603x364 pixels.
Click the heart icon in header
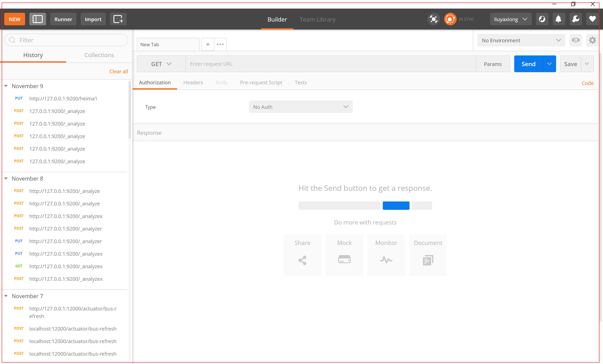tap(592, 19)
